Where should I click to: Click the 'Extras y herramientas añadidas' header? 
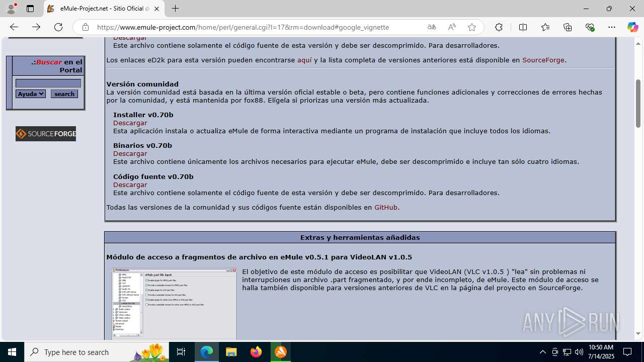tap(360, 237)
